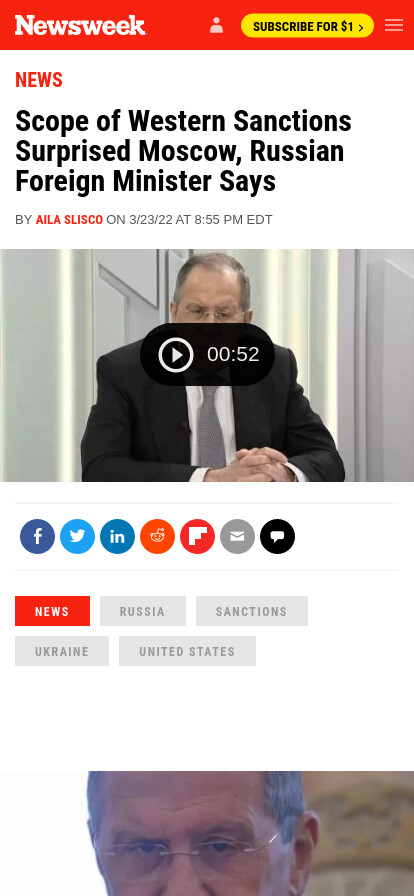The image size is (414, 896).
Task: Share article on Flipboard
Action: 197,537
